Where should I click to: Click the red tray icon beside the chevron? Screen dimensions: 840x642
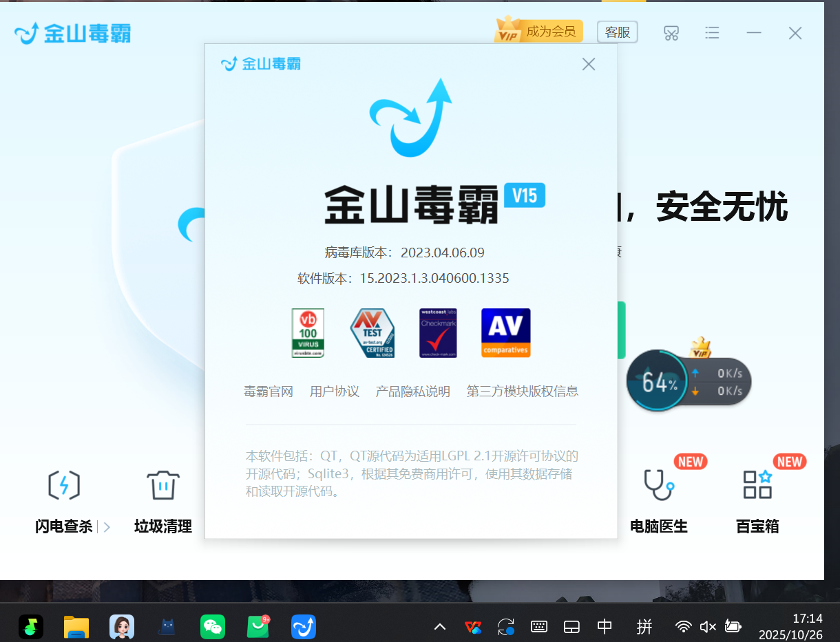point(473,627)
